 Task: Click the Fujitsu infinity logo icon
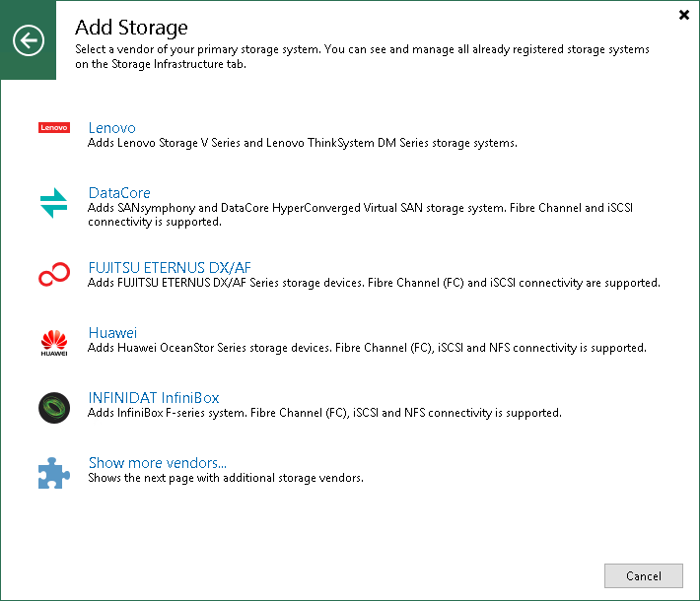point(53,275)
